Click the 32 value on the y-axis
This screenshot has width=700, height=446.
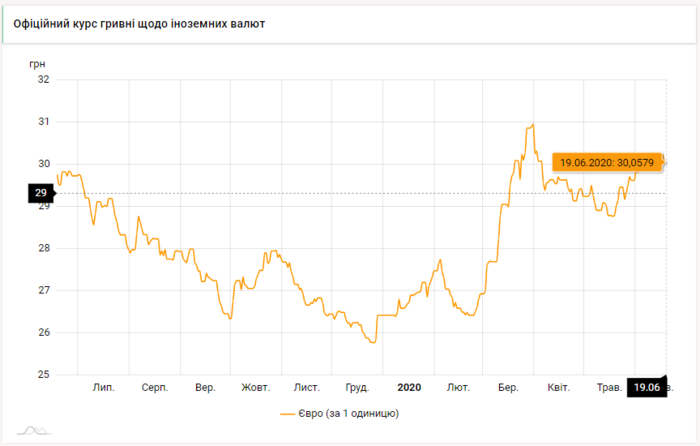coord(43,79)
